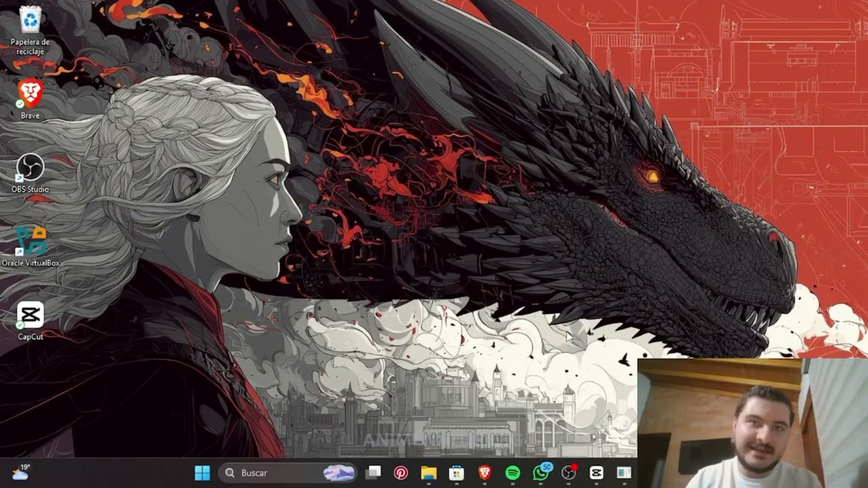The width and height of the screenshot is (868, 488).
Task: Open Task View from the taskbar
Action: [374, 473]
